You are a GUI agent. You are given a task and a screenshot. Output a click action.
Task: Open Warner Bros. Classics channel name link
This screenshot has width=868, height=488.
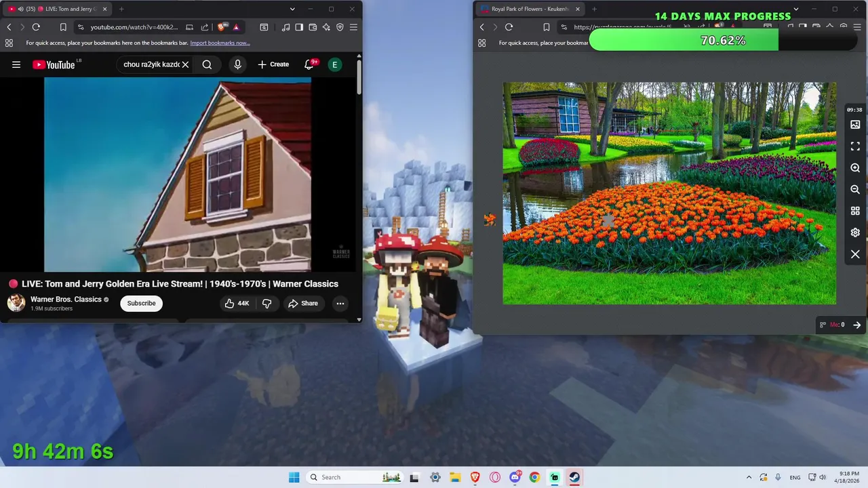(66, 299)
